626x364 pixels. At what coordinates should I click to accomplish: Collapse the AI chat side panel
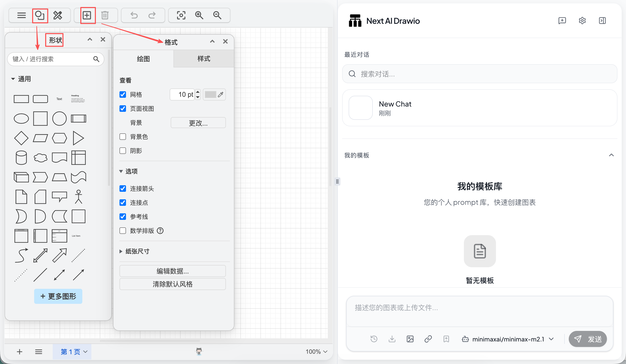602,21
